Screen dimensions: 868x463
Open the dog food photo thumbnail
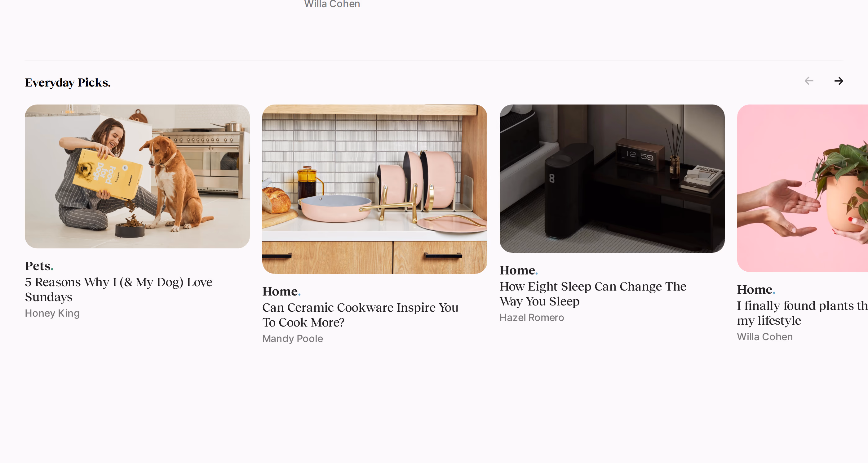(x=137, y=176)
